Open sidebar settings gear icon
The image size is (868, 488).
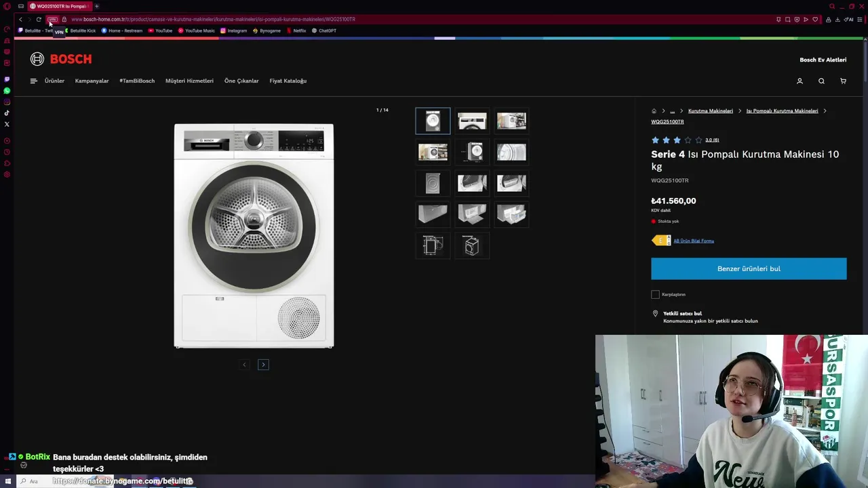pyautogui.click(x=7, y=174)
